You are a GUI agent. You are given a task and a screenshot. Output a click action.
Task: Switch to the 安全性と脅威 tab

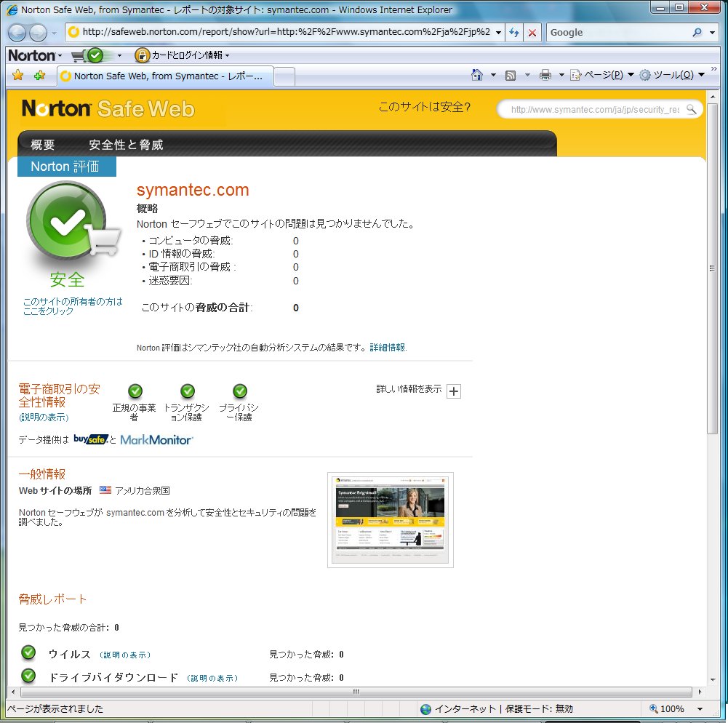[126, 145]
